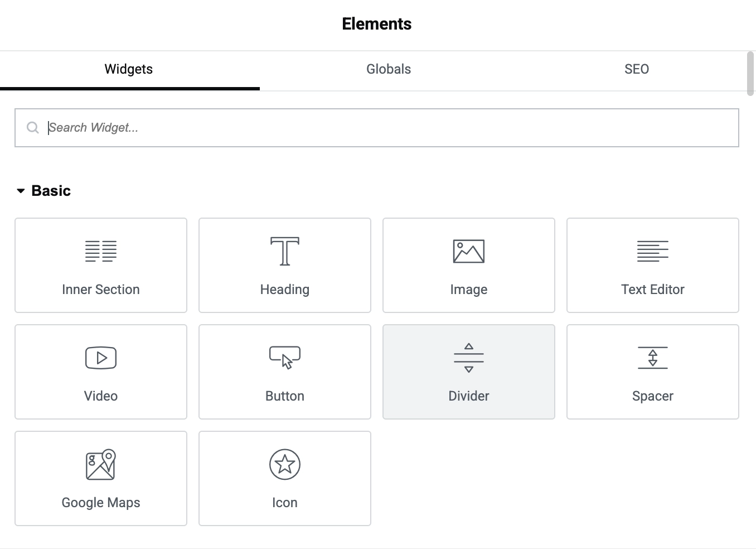Select the Inner Section widget

tap(100, 265)
